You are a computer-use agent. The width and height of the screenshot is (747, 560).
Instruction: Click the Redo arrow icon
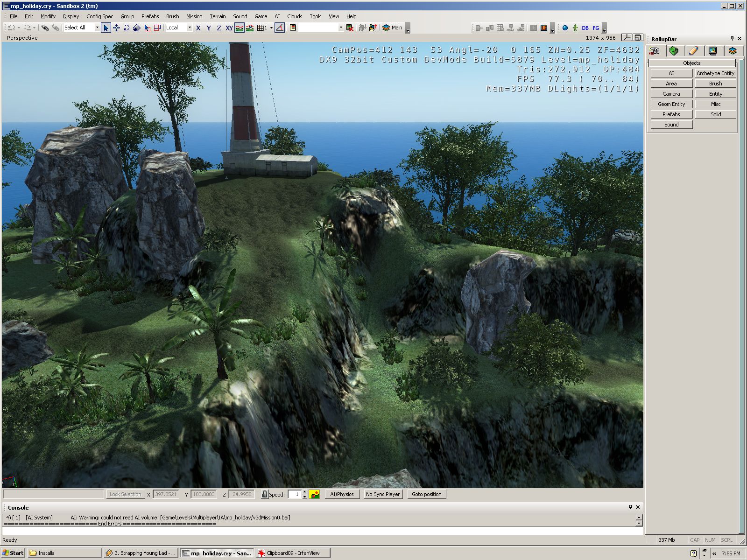pos(27,28)
